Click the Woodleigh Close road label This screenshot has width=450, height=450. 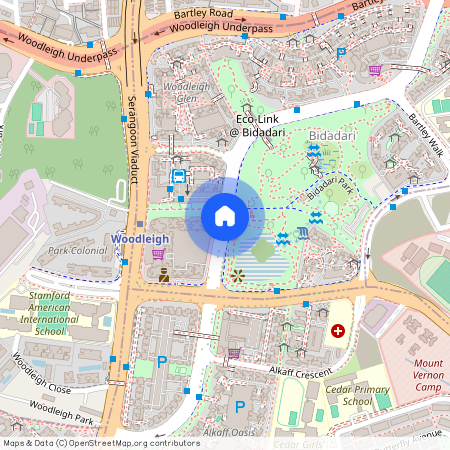pos(42,373)
